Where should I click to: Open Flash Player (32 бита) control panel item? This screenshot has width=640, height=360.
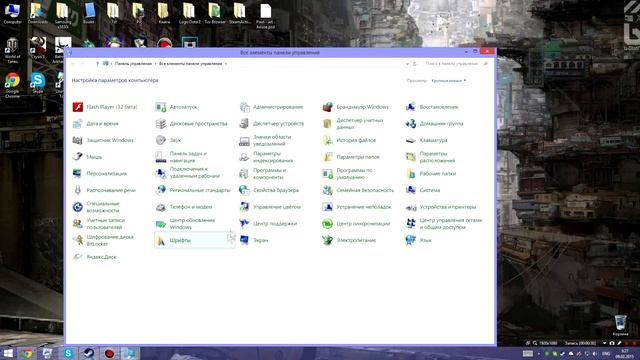[x=105, y=107]
